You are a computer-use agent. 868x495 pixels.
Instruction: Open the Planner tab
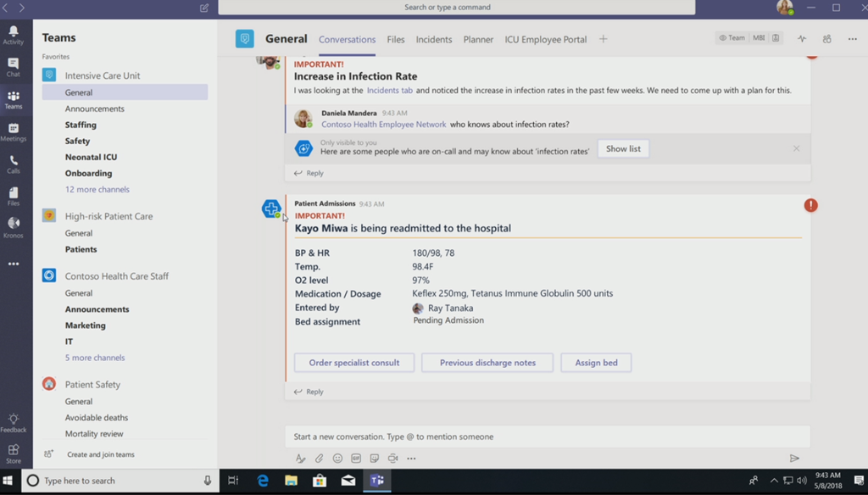(478, 39)
